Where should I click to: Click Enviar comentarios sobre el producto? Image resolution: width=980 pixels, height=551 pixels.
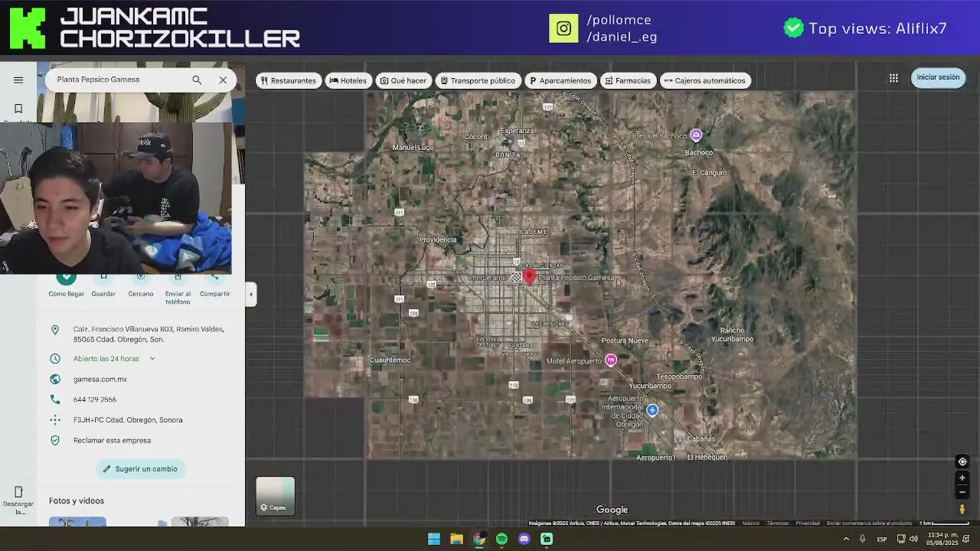coord(869,523)
